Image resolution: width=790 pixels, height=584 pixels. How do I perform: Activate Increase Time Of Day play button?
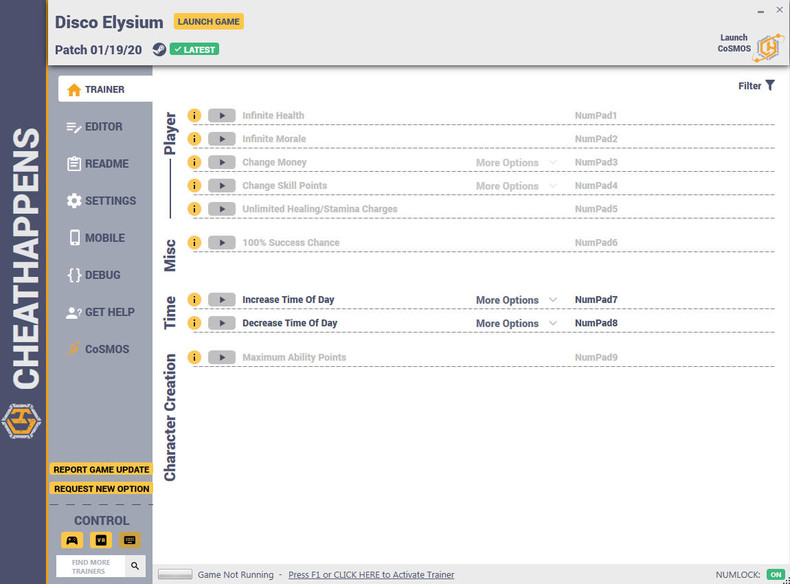[x=222, y=300]
